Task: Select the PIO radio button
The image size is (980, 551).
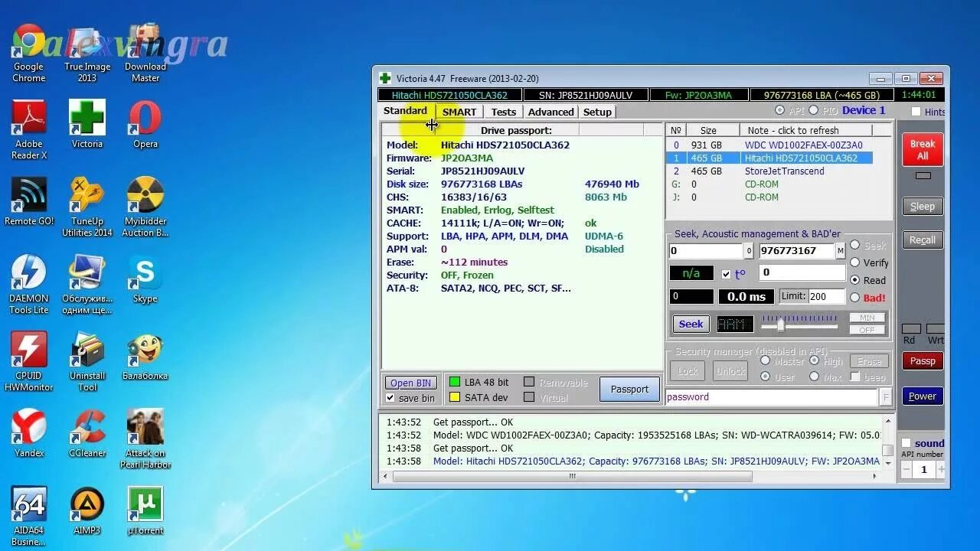Action: (814, 111)
